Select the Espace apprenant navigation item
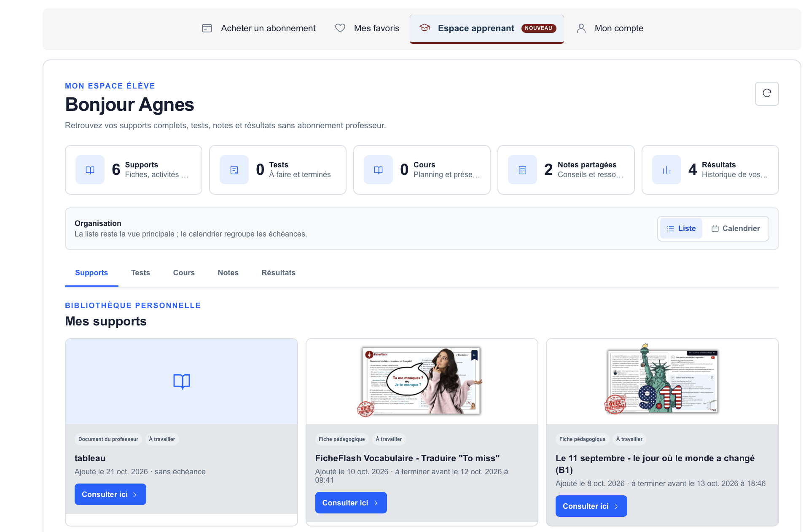 click(x=486, y=28)
